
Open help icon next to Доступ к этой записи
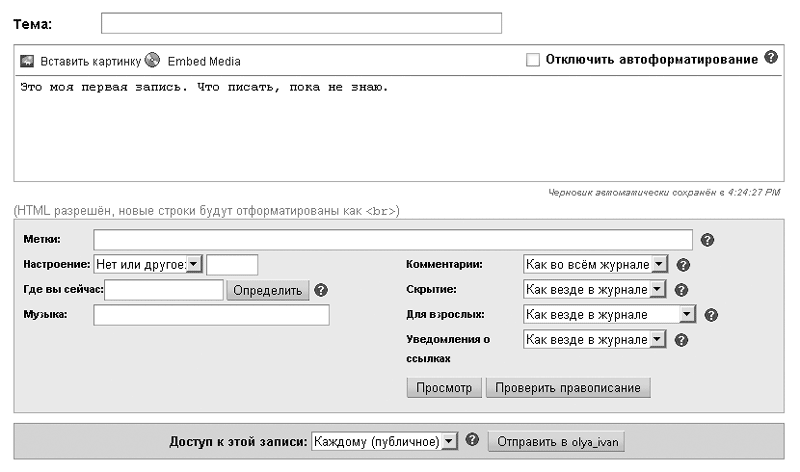pyautogui.click(x=472, y=440)
